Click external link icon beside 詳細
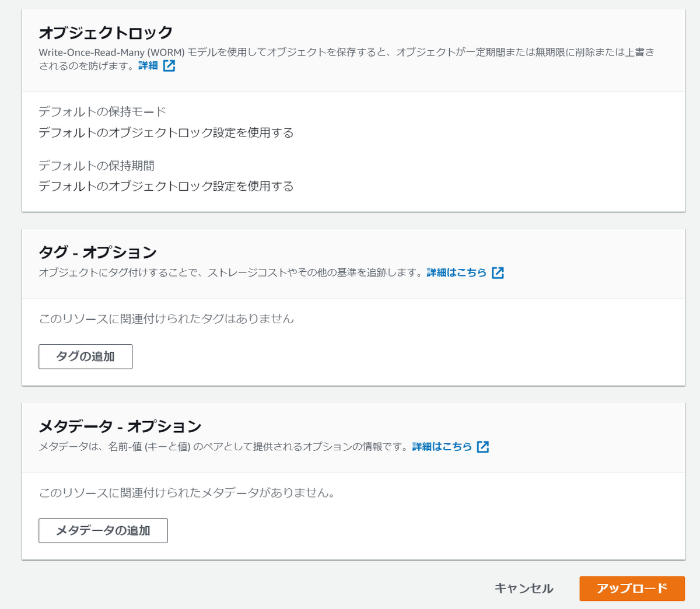Image resolution: width=700 pixels, height=609 pixels. point(169,65)
